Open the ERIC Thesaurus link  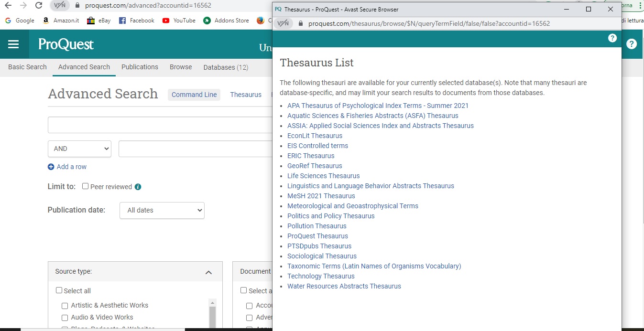(x=310, y=156)
